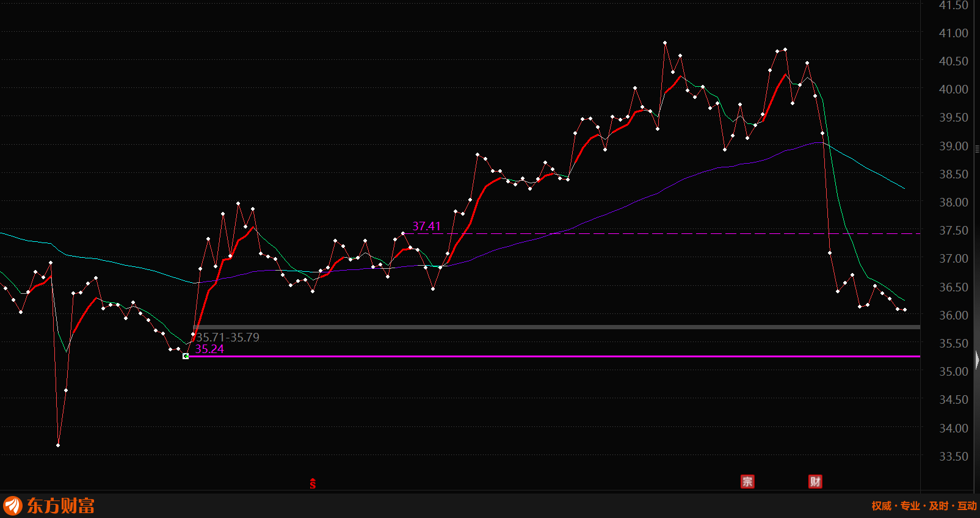Open the 财 financial report marker
The image size is (980, 518).
(x=815, y=481)
